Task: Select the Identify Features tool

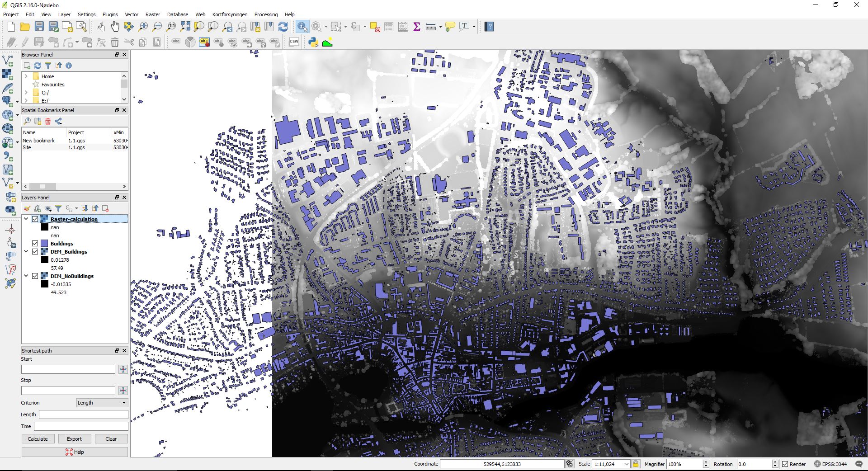Action: 302,27
